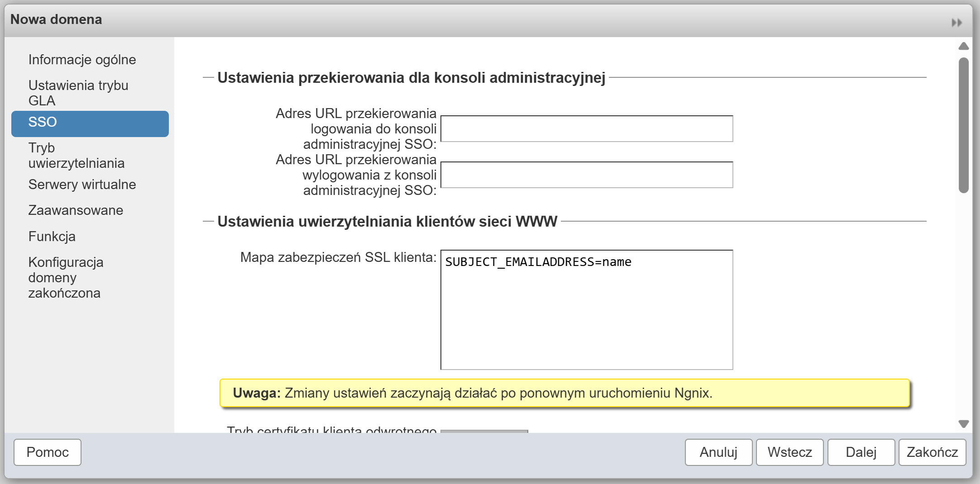The image size is (980, 484).
Task: Click inside the Mapa zabezpieczeń SSL klienta textarea
Action: point(586,310)
